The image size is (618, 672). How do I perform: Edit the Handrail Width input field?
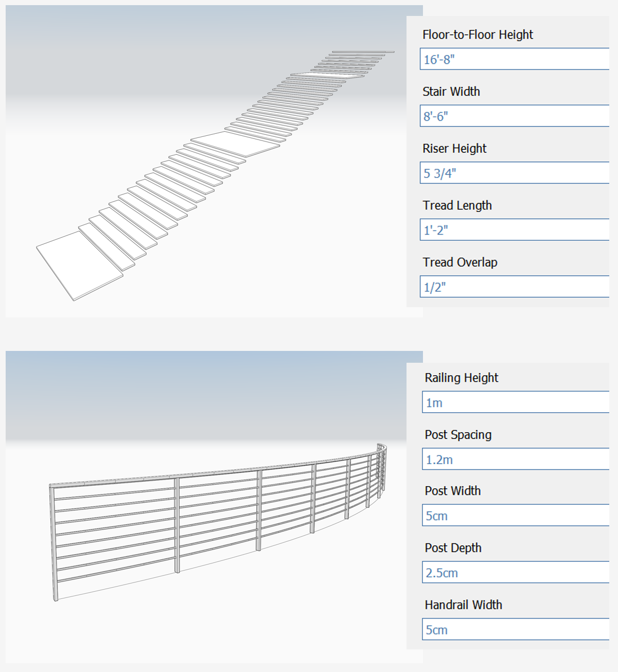pyautogui.click(x=516, y=629)
